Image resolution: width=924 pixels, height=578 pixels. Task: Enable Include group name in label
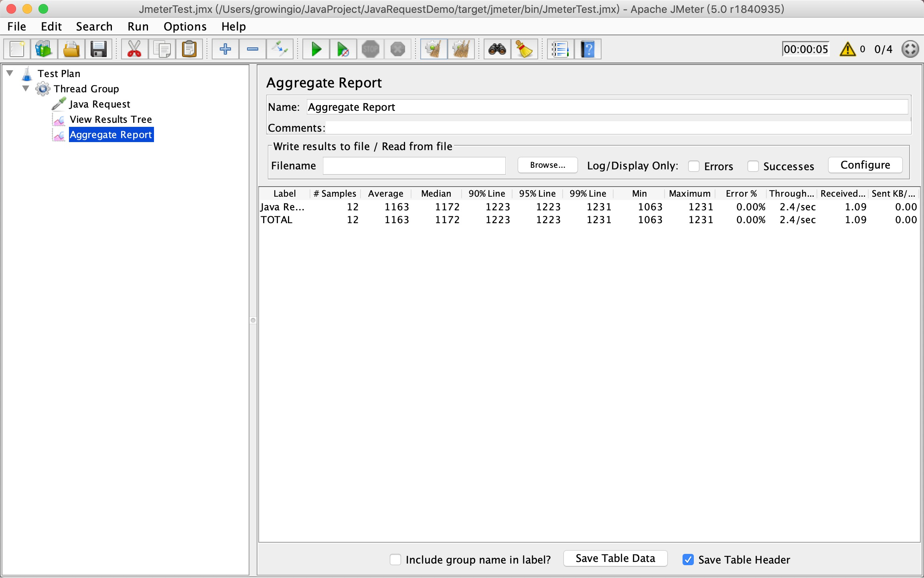coord(395,560)
